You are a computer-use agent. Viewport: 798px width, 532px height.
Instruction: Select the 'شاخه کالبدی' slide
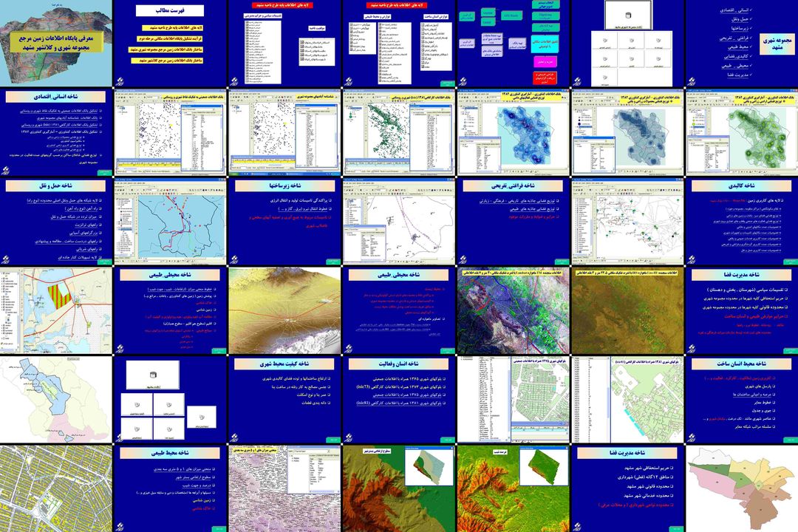click(x=742, y=222)
